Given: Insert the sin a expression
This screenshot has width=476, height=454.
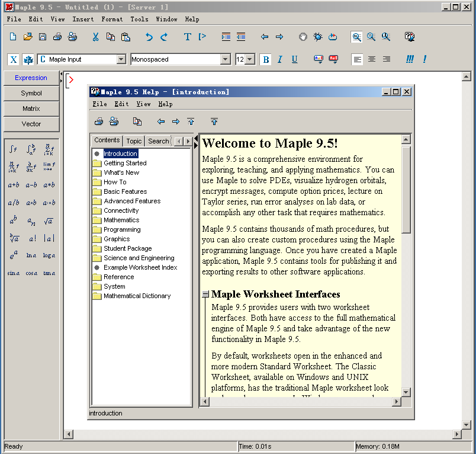Looking at the screenshot, I should pos(14,273).
